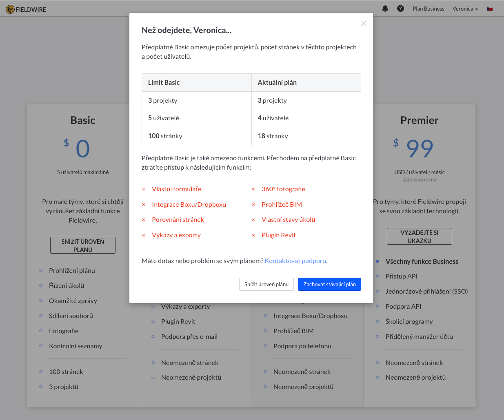Click the Snížit úroveň plánu dialog button

(266, 284)
